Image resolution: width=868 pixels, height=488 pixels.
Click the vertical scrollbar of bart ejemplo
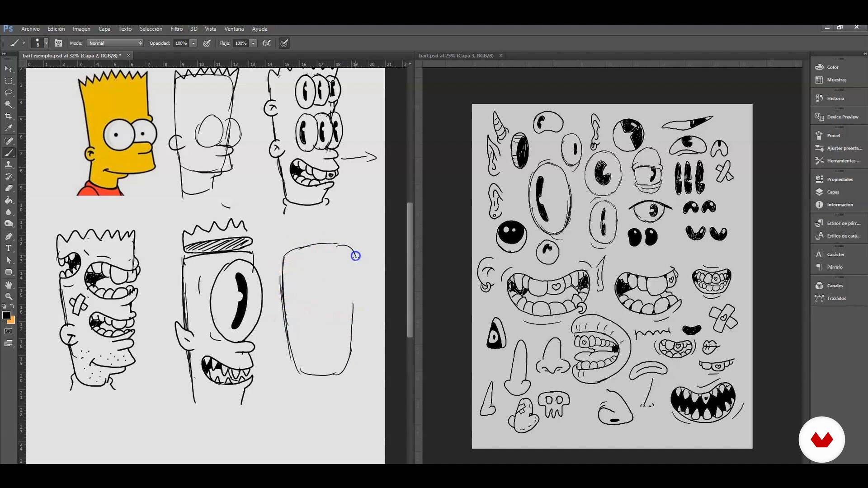point(410,270)
